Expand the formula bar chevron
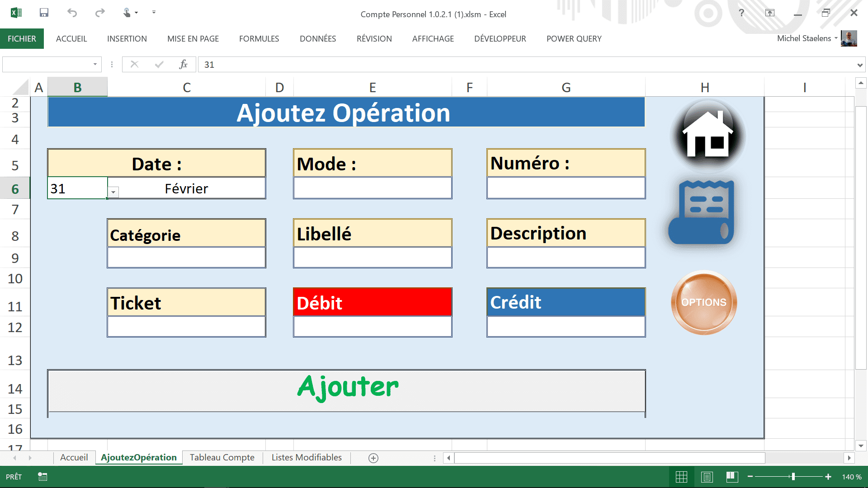Viewport: 868px width, 488px height. pyautogui.click(x=859, y=65)
